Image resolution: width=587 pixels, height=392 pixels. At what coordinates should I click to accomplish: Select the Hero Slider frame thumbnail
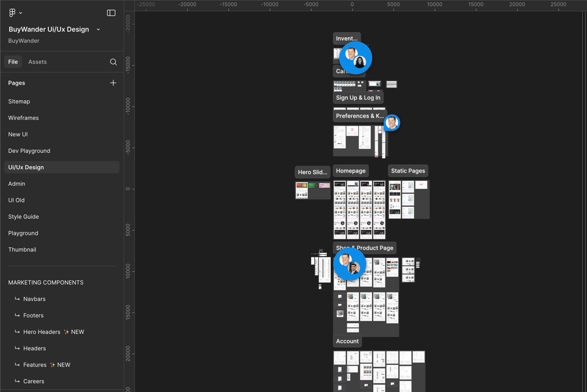click(313, 190)
